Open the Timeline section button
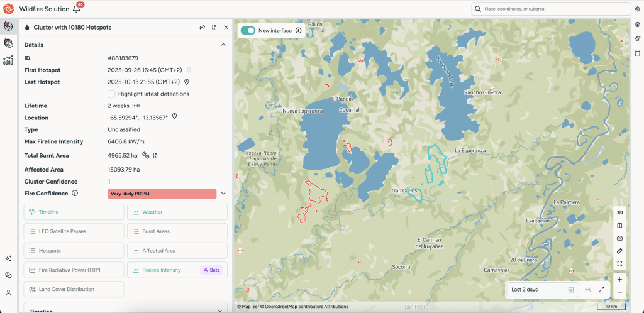The image size is (644, 313). click(x=74, y=212)
